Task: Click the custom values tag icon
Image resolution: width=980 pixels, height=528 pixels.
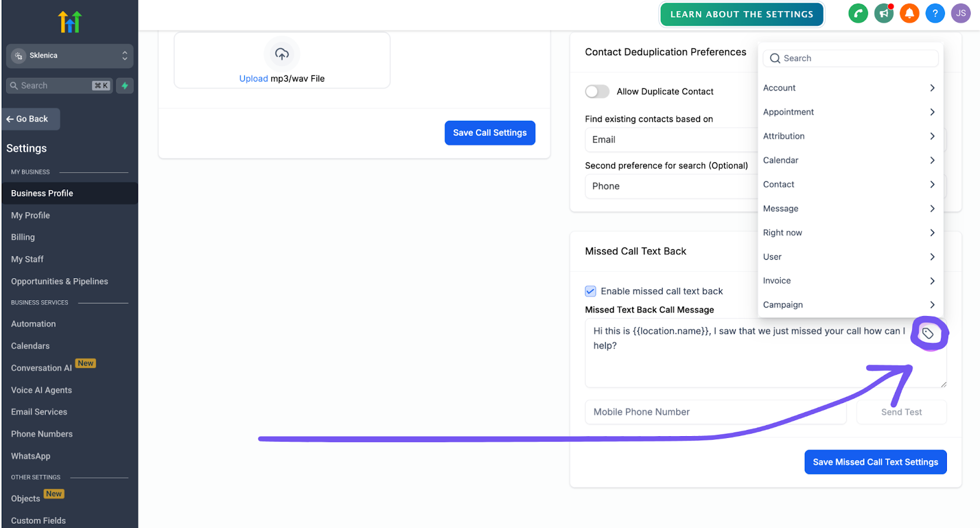Action: pos(928,333)
